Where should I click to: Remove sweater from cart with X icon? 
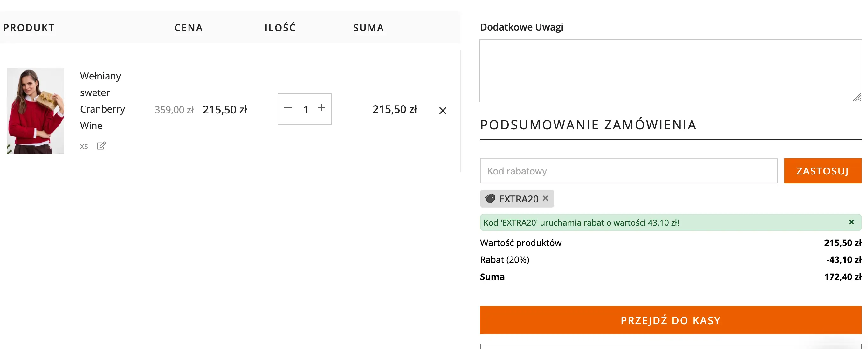pos(442,111)
